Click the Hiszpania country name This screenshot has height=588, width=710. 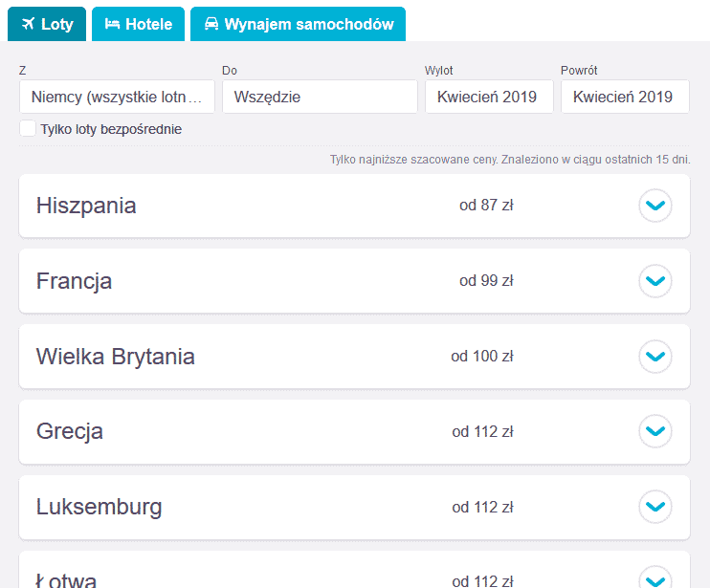[x=86, y=206]
